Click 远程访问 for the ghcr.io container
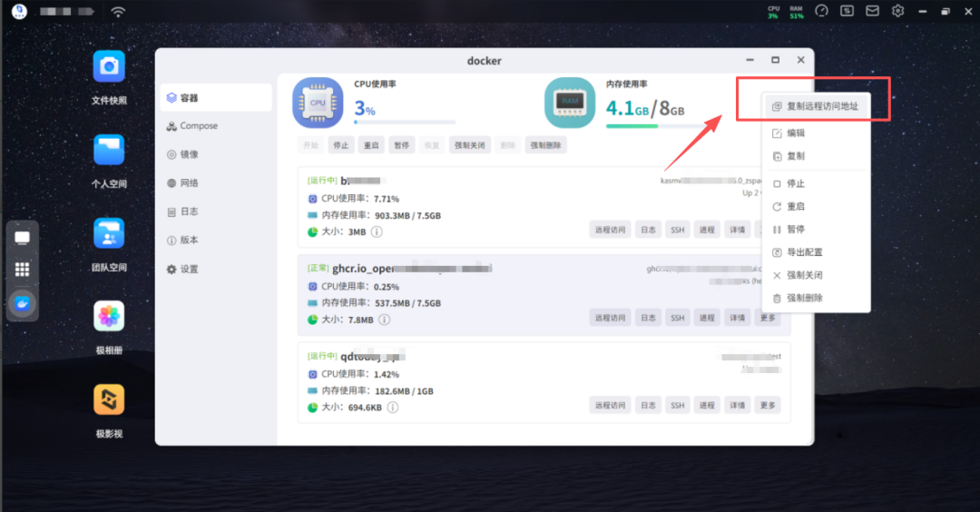Screen dimensions: 980x512 pyautogui.click(x=610, y=318)
